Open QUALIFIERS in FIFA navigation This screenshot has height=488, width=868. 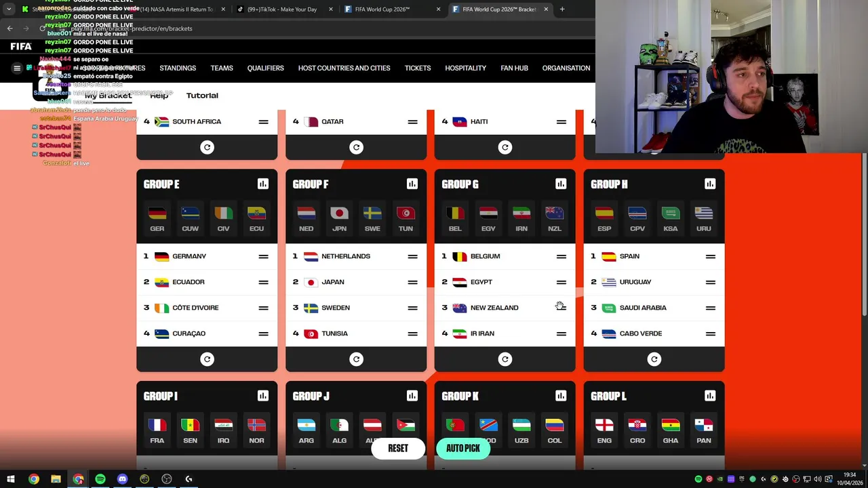coord(265,68)
